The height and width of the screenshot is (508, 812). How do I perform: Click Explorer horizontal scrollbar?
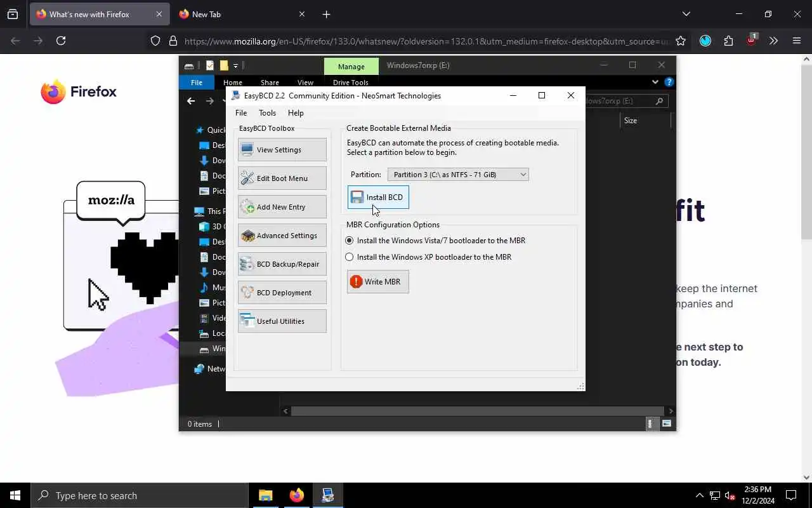point(477,411)
